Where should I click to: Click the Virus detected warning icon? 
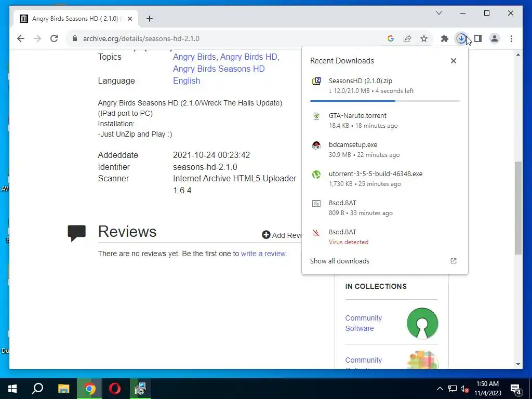pos(316,233)
